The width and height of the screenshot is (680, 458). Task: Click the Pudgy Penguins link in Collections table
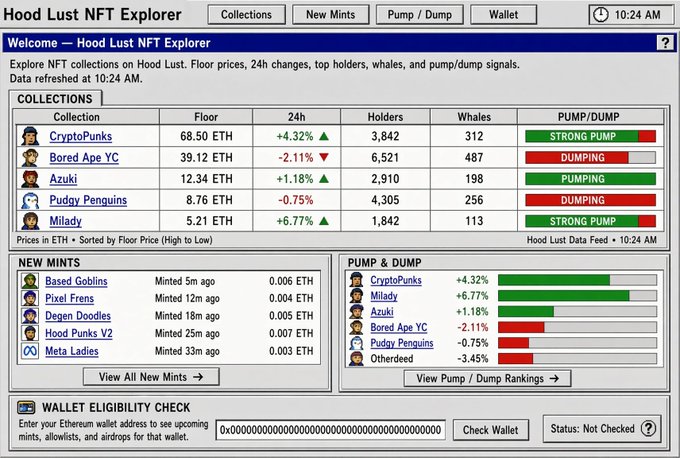tap(88, 200)
